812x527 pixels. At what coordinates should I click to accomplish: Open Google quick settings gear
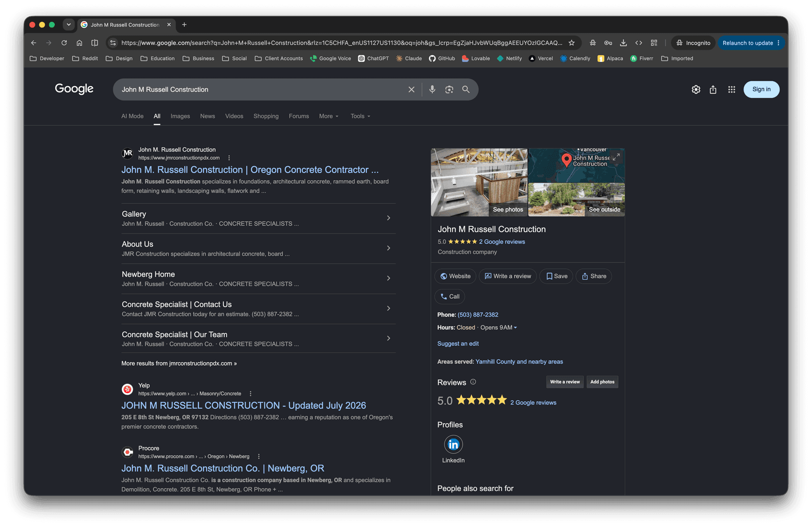click(696, 90)
